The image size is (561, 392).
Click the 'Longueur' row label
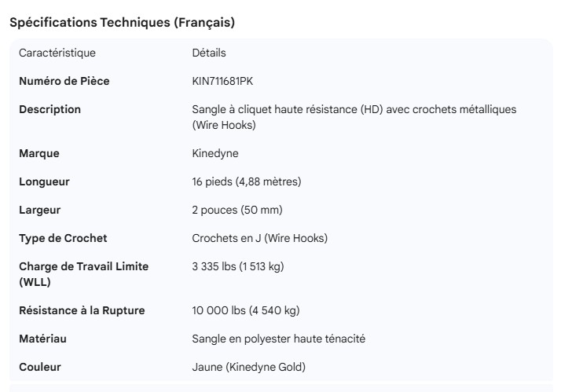point(44,181)
